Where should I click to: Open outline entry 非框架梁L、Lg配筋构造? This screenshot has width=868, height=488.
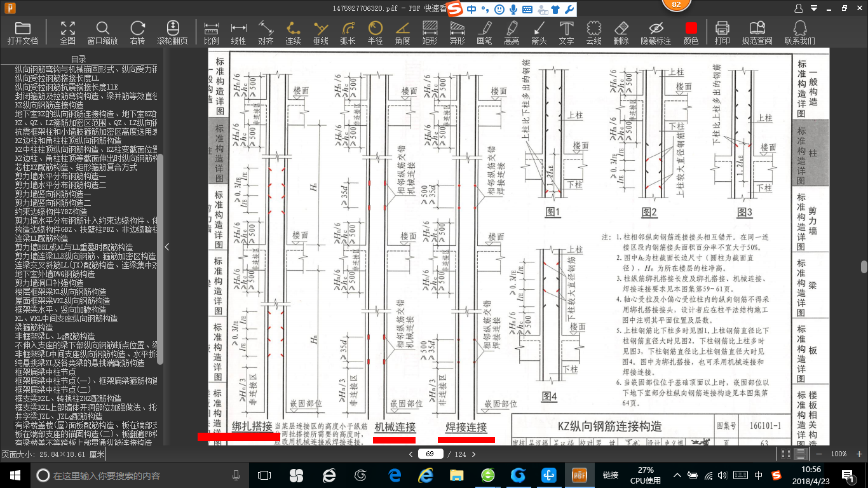pos(55,336)
